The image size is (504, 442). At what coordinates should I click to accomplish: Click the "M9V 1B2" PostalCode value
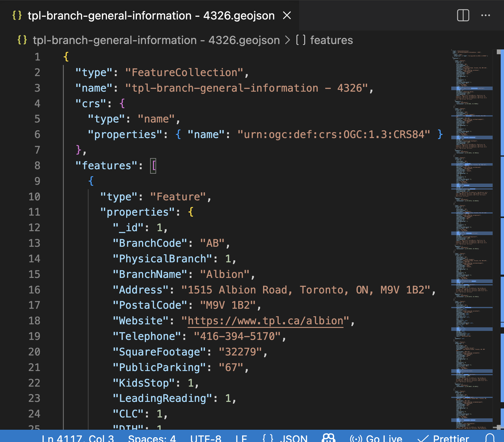[x=228, y=305]
